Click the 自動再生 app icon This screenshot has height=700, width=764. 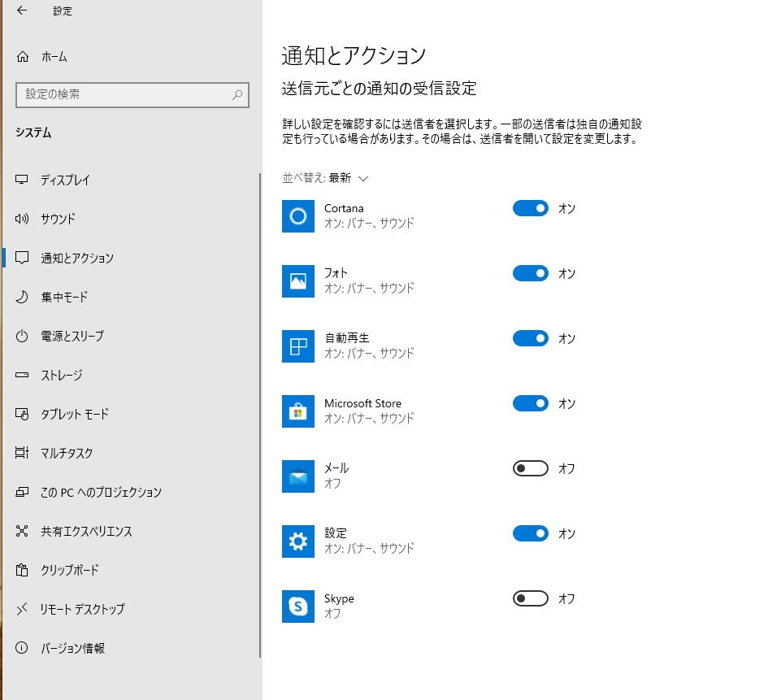pyautogui.click(x=298, y=346)
